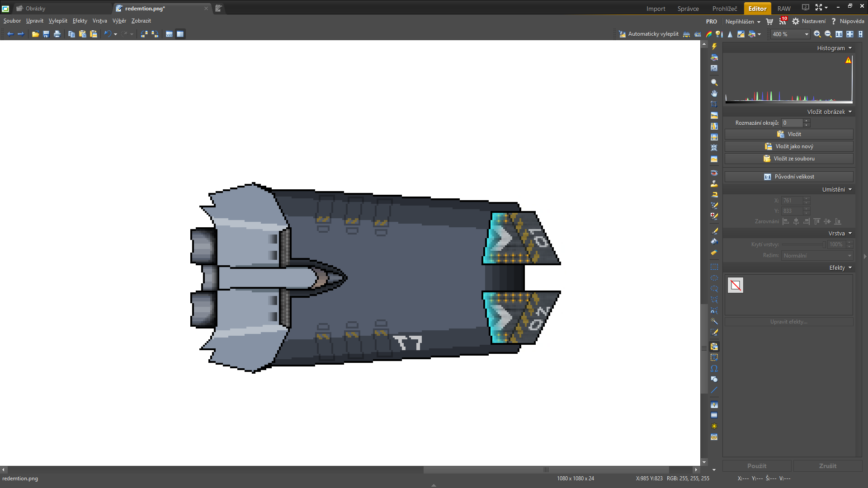Click Automaticky vylepšit
The width and height of the screenshot is (868, 488).
point(649,34)
